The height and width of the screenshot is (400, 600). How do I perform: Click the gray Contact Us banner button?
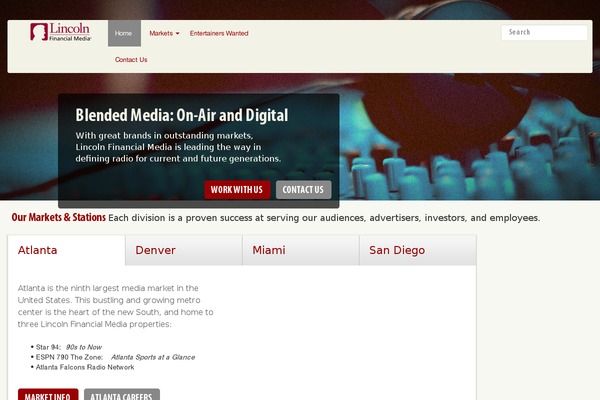click(303, 189)
